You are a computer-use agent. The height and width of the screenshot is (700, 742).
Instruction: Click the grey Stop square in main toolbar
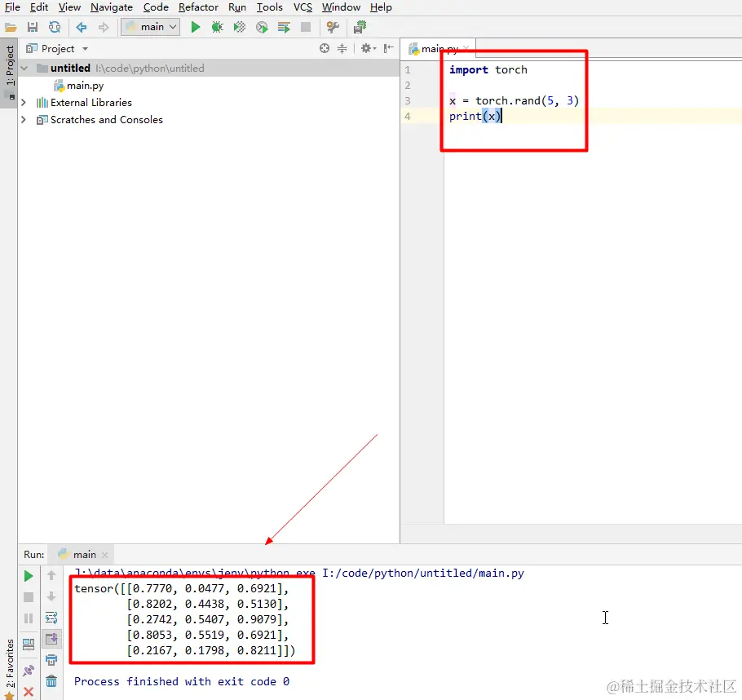point(306,28)
